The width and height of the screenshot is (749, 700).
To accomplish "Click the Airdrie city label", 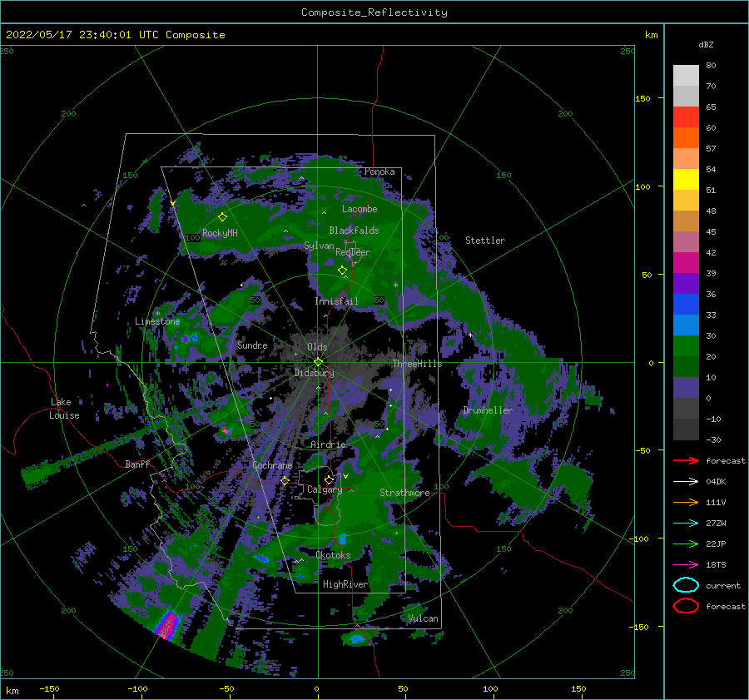I will pyautogui.click(x=328, y=444).
